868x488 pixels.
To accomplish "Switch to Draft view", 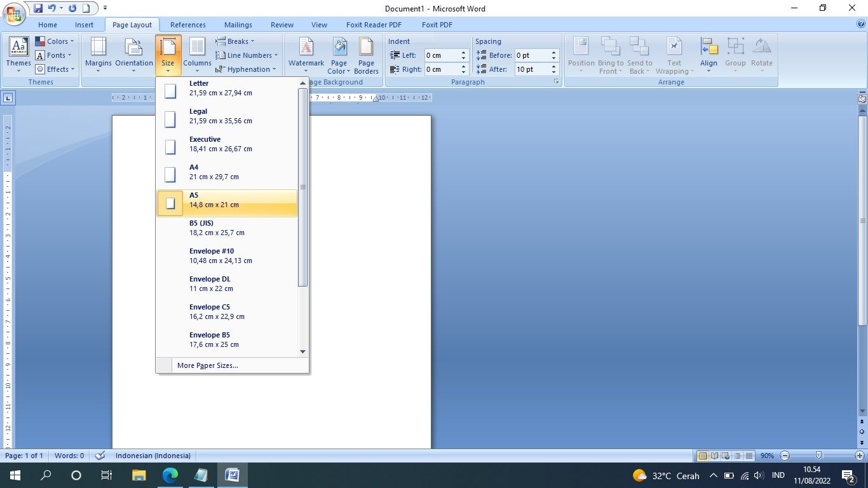I will [x=749, y=456].
